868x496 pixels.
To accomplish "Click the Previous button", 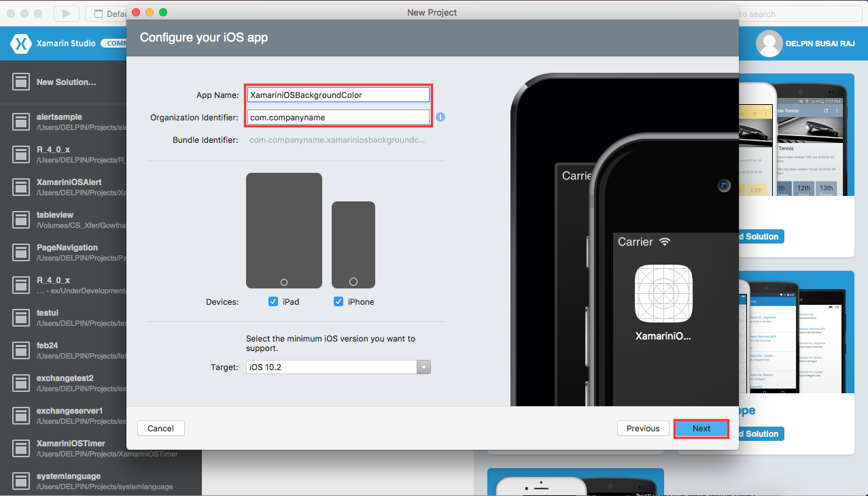I will point(642,428).
